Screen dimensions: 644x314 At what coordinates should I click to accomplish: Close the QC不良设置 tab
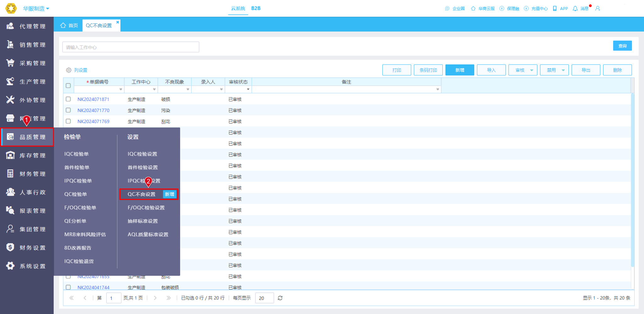pyautogui.click(x=118, y=22)
